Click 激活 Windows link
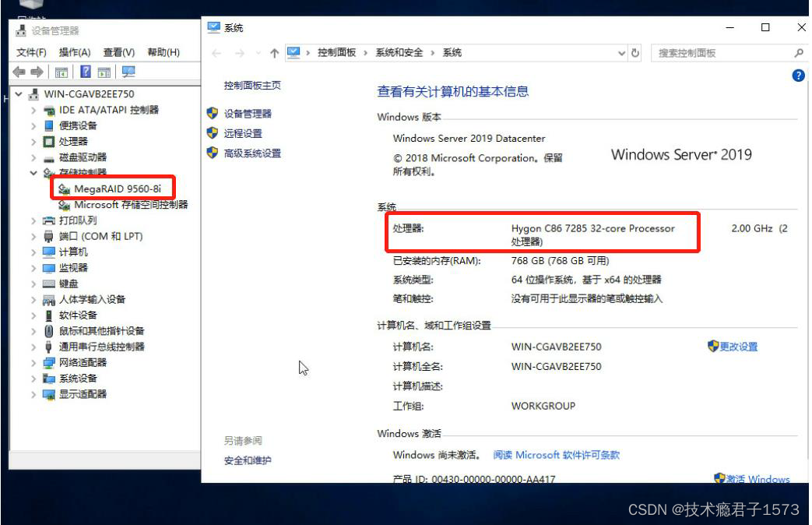 tap(758, 479)
